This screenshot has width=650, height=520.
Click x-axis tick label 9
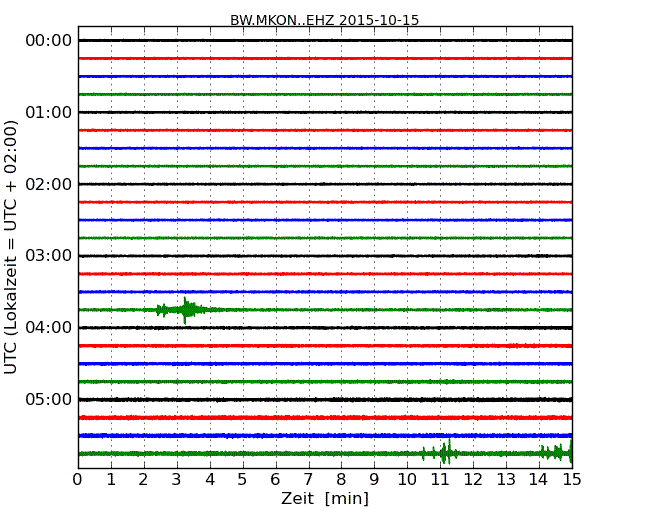(x=374, y=480)
